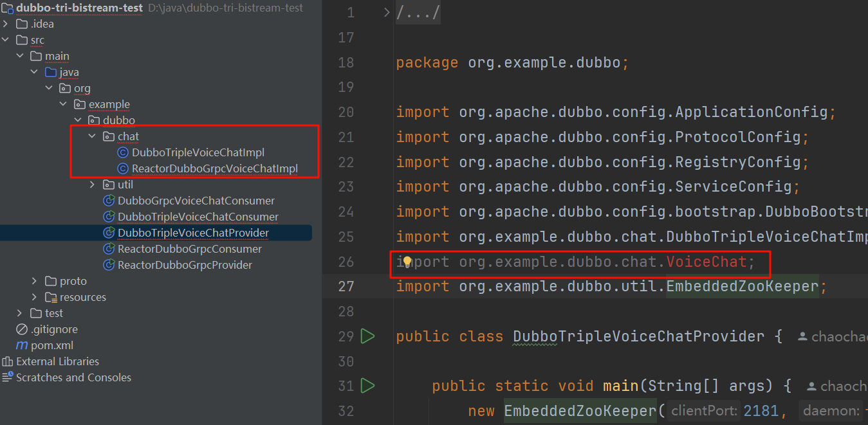Image resolution: width=868 pixels, height=425 pixels.
Task: Select ReactorDubboGrpcConsumer in project tree
Action: point(190,249)
